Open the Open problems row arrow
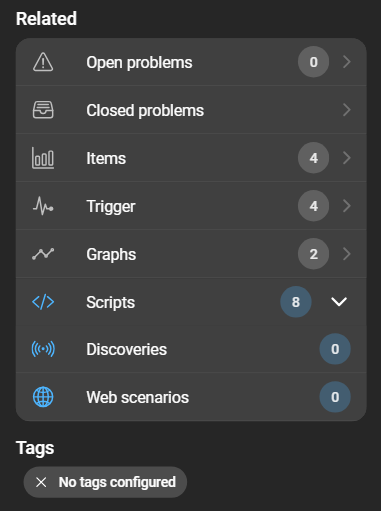 347,62
